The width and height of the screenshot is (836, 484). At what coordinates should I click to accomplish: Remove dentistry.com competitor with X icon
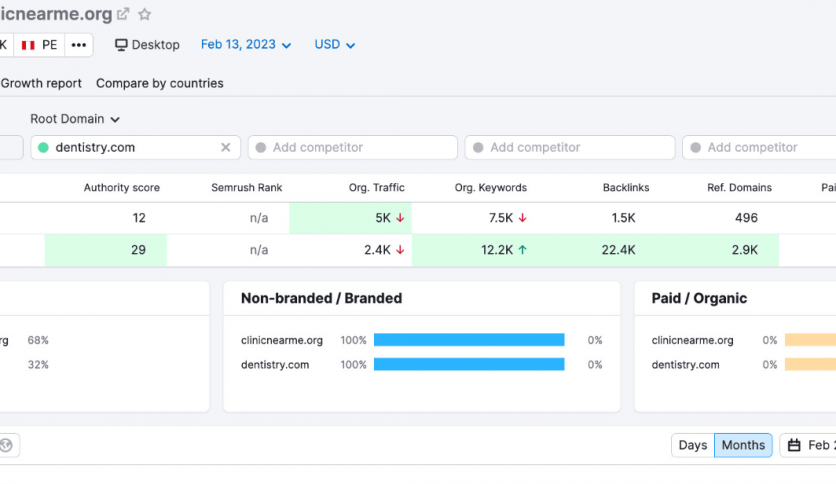(226, 148)
